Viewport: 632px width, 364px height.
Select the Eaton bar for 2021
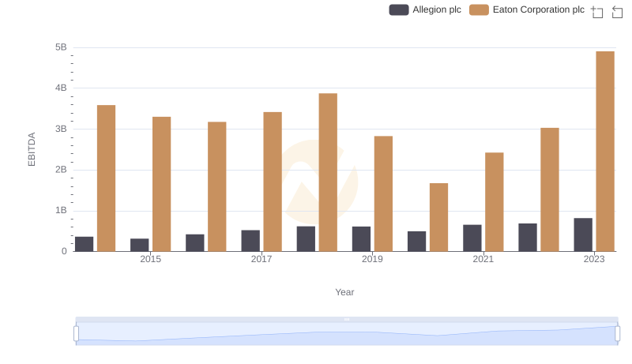(495, 201)
